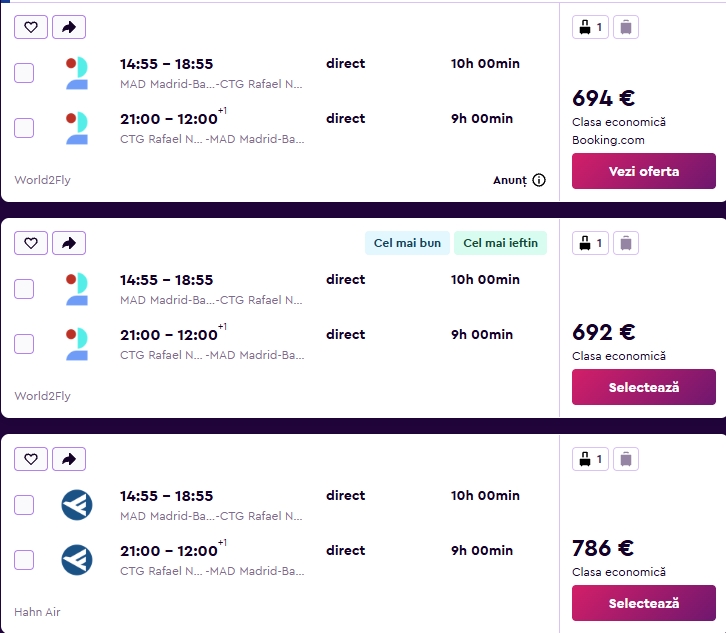The height and width of the screenshot is (633, 726).
Task: Save the 694 € flight with heart icon
Action: (x=31, y=27)
